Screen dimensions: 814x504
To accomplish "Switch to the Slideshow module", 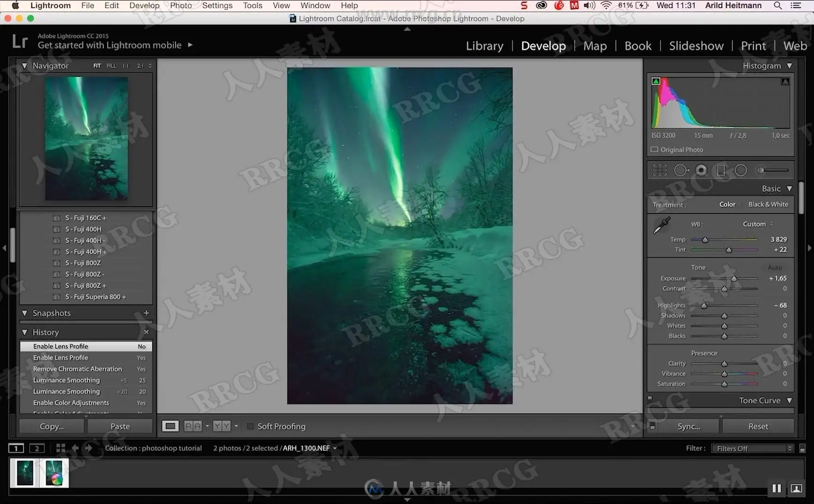I will 696,46.
